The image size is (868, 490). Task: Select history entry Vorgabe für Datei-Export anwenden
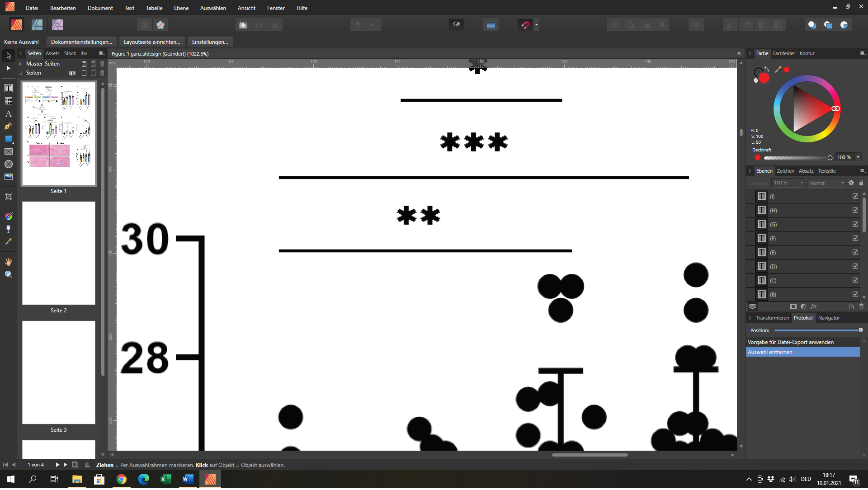click(x=802, y=343)
